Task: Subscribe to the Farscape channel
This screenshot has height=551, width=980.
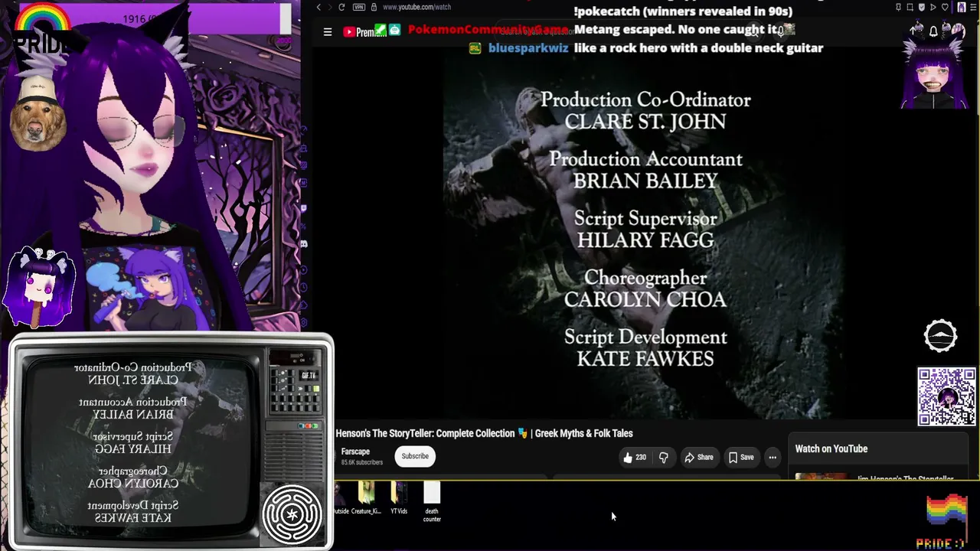Action: (415, 457)
